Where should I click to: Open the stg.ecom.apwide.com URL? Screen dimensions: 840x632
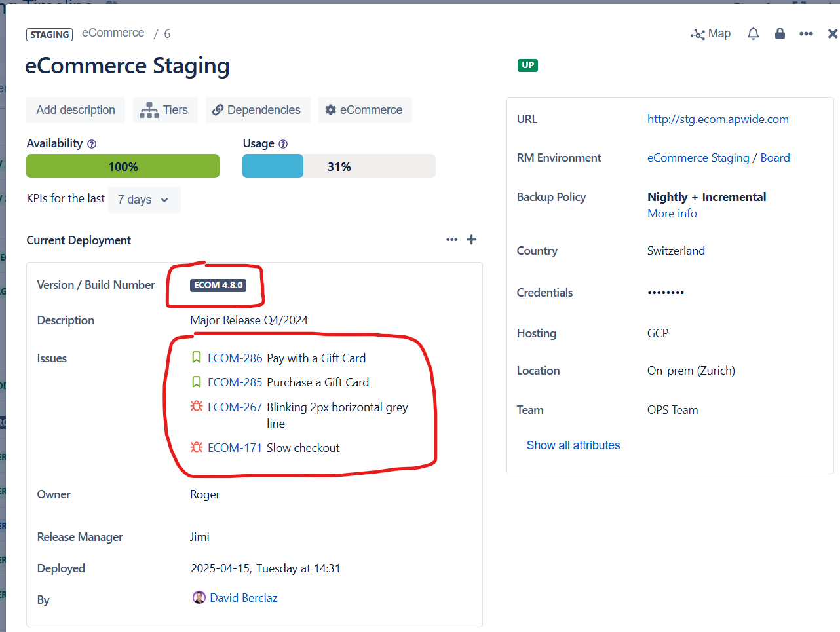click(717, 119)
